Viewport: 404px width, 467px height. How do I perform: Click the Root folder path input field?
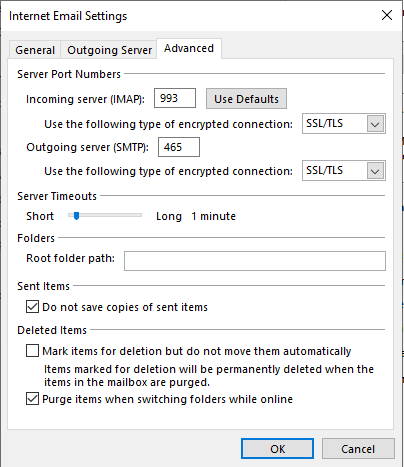pos(255,261)
